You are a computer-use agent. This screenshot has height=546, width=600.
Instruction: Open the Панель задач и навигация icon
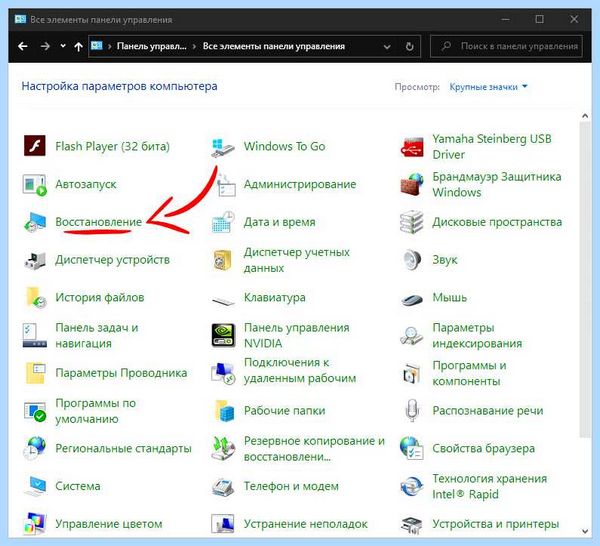(35, 335)
